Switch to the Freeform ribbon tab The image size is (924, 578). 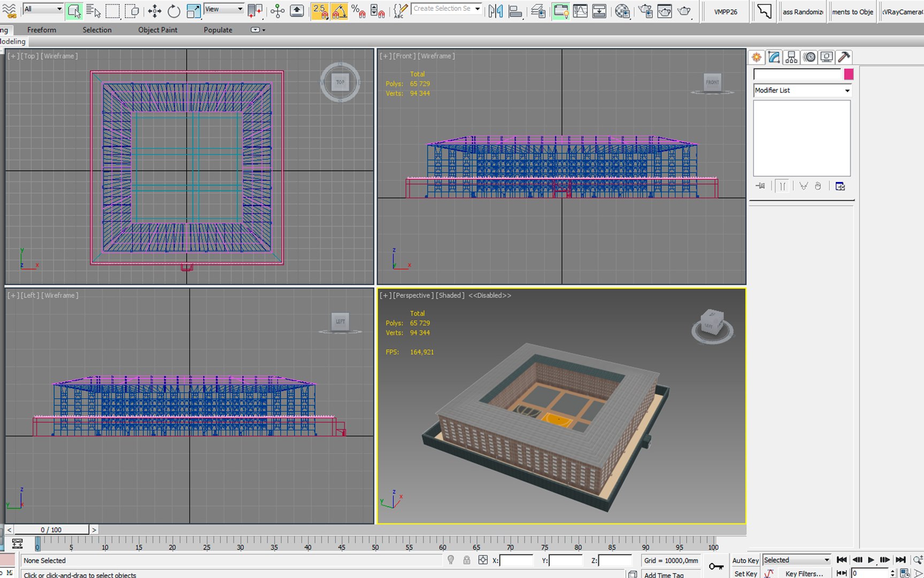tap(42, 30)
